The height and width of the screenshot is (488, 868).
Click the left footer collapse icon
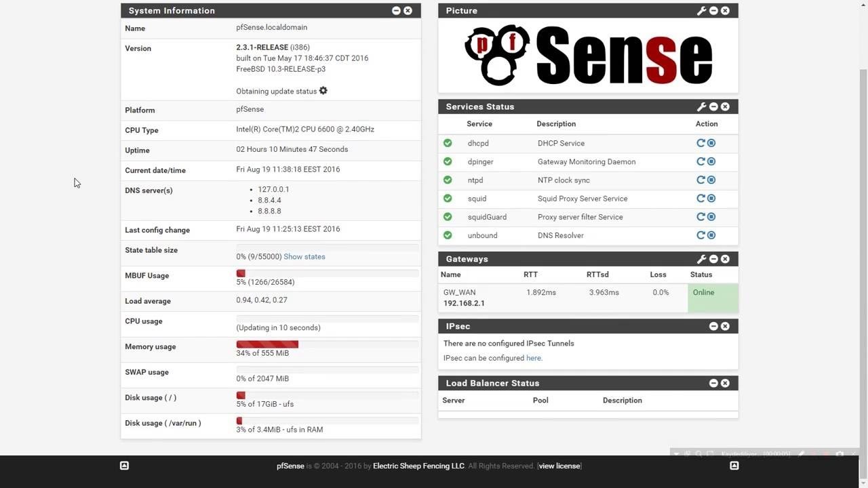tap(124, 466)
